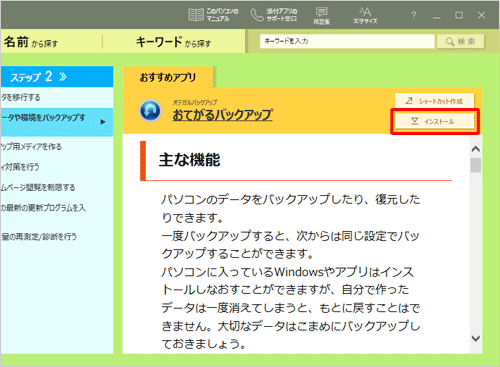
Task: Maximize the window
Action: (x=459, y=15)
